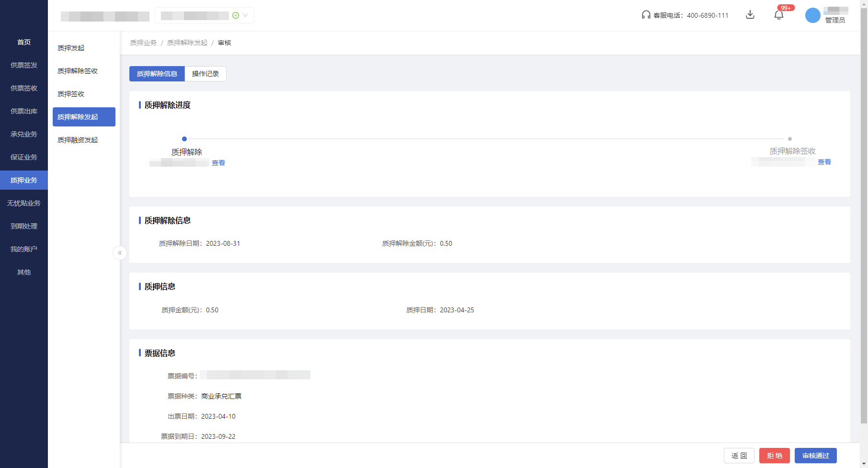Click the 质押解除 progress step dot

point(184,139)
